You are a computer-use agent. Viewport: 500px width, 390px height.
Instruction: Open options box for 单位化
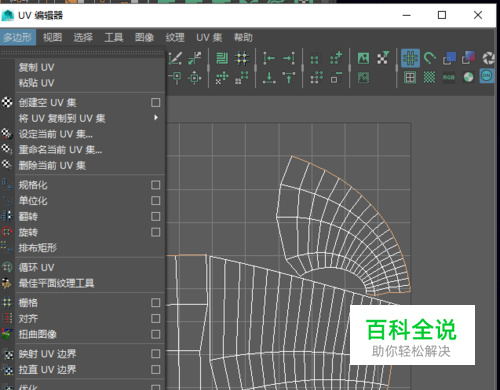[155, 201]
